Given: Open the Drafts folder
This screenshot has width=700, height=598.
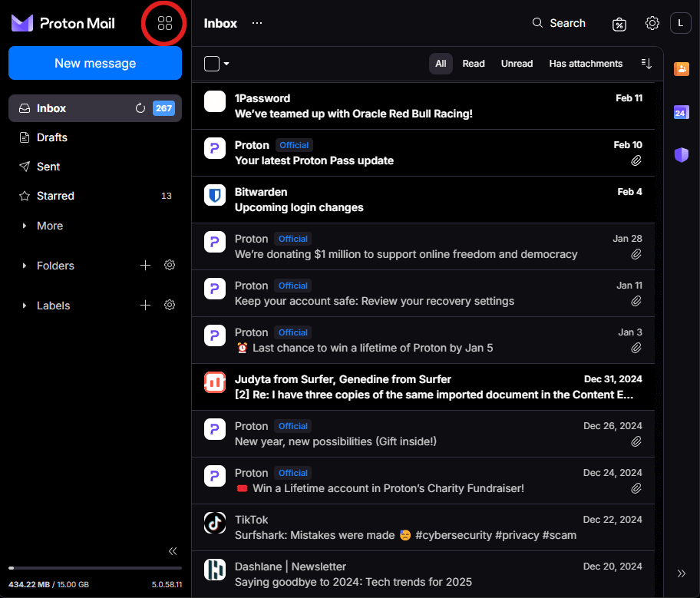Looking at the screenshot, I should (95, 137).
